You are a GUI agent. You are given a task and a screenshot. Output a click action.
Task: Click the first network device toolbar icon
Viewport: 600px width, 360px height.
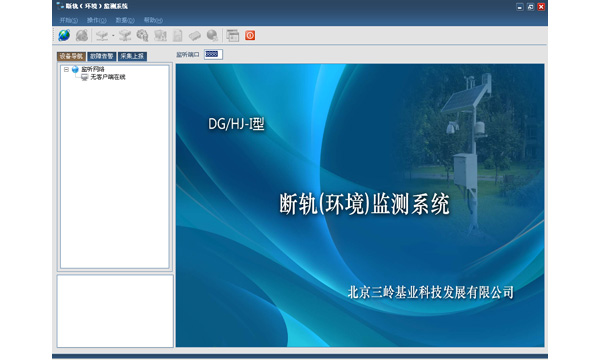[x=102, y=36]
